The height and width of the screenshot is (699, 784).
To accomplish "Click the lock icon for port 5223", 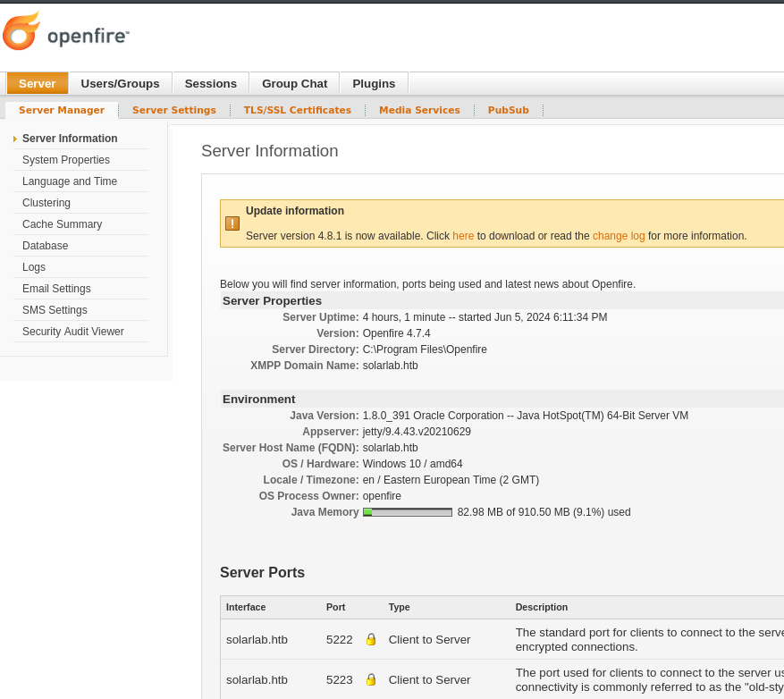I will point(370,679).
